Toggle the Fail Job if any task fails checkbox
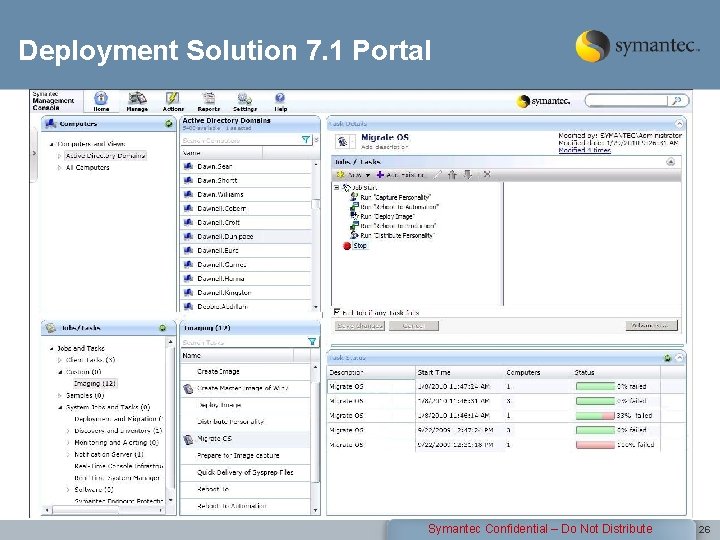 click(x=337, y=312)
